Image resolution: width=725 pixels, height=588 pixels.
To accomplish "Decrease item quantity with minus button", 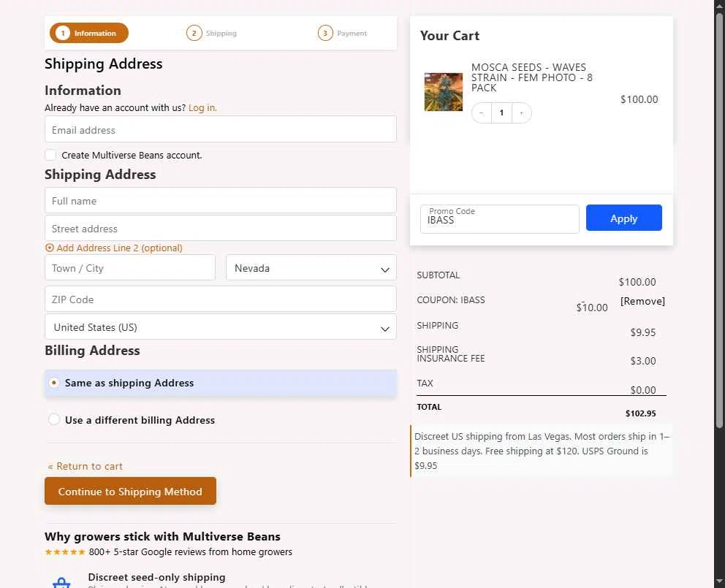I will click(482, 112).
